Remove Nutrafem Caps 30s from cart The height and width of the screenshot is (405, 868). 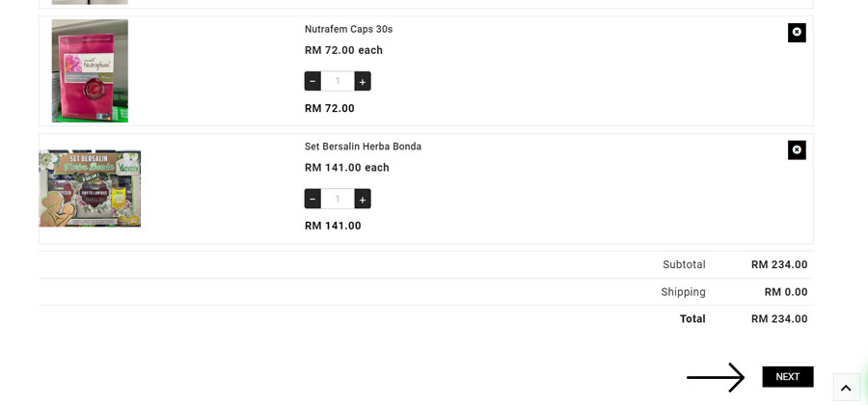797,33
